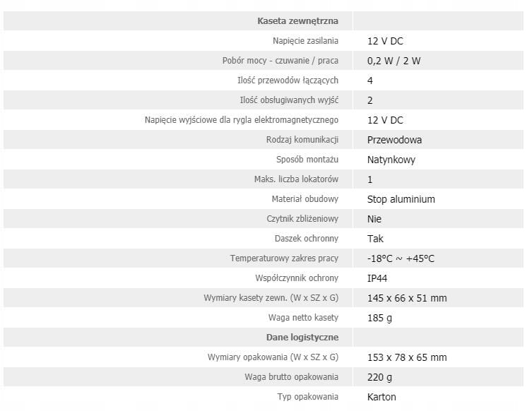Select the "Waga netto kasety" label
Screen dimensions: 532x411
pyautogui.click(x=303, y=318)
